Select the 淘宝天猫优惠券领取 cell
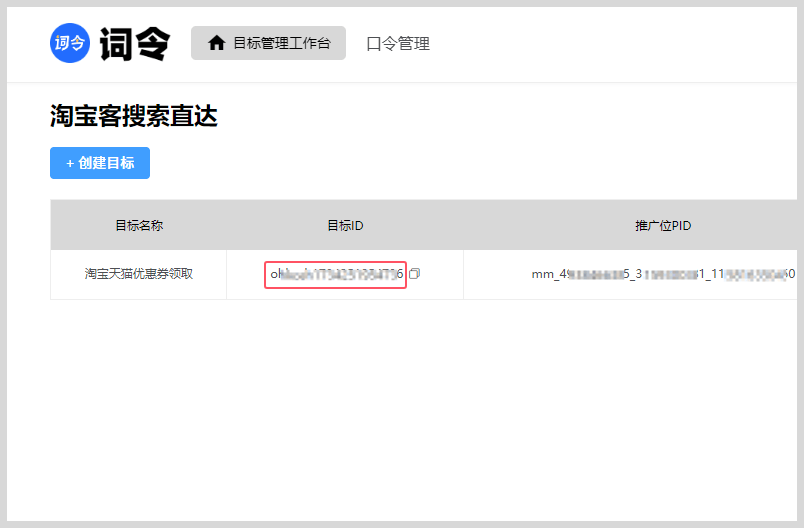 click(138, 274)
